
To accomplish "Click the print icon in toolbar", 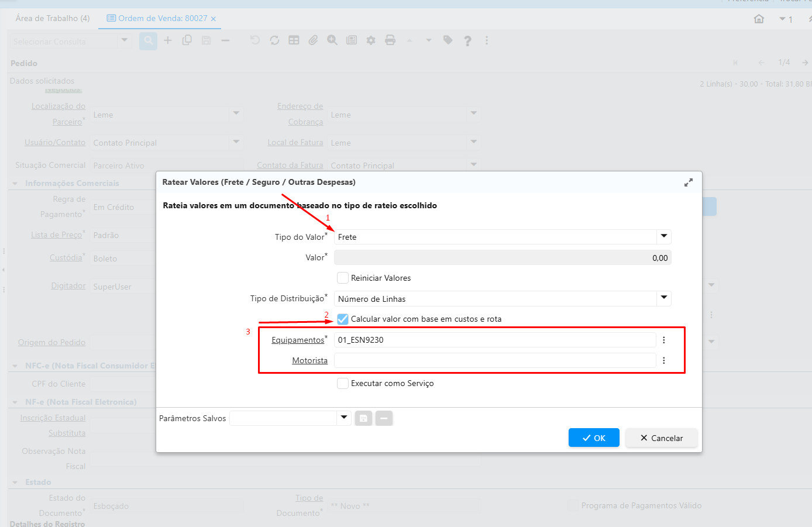I will pyautogui.click(x=390, y=40).
